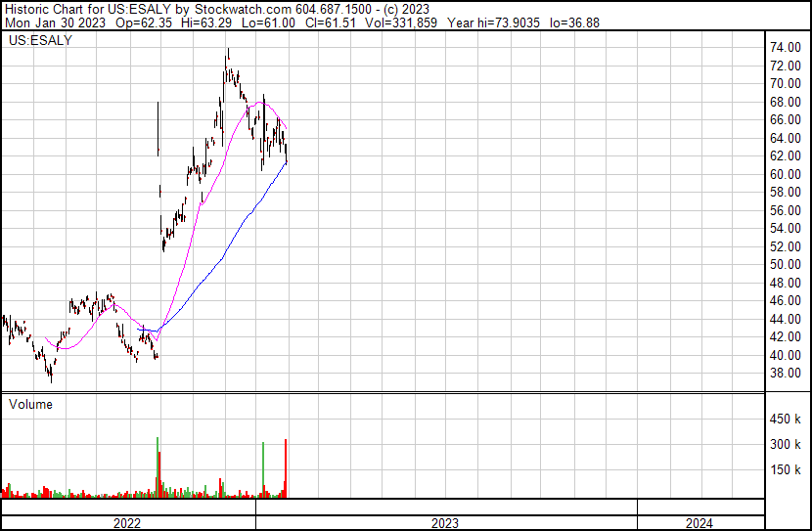This screenshot has width=812, height=531.
Task: Click the 74.00 price axis label
Action: click(x=787, y=48)
